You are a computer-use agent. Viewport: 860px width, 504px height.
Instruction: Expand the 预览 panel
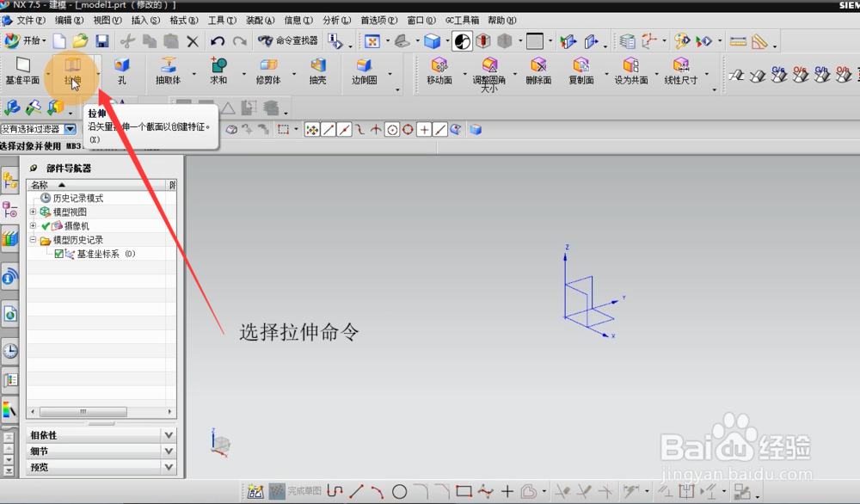tap(169, 467)
